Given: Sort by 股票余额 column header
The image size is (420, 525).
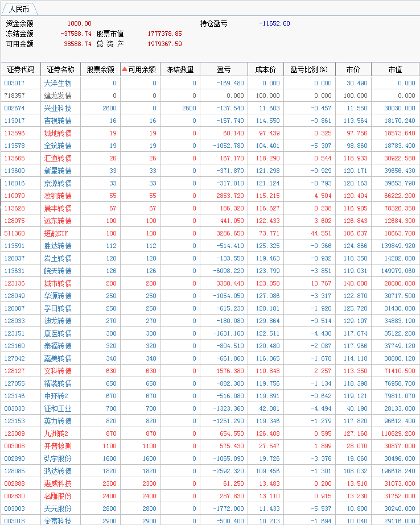Looking at the screenshot, I should pyautogui.click(x=101, y=69).
